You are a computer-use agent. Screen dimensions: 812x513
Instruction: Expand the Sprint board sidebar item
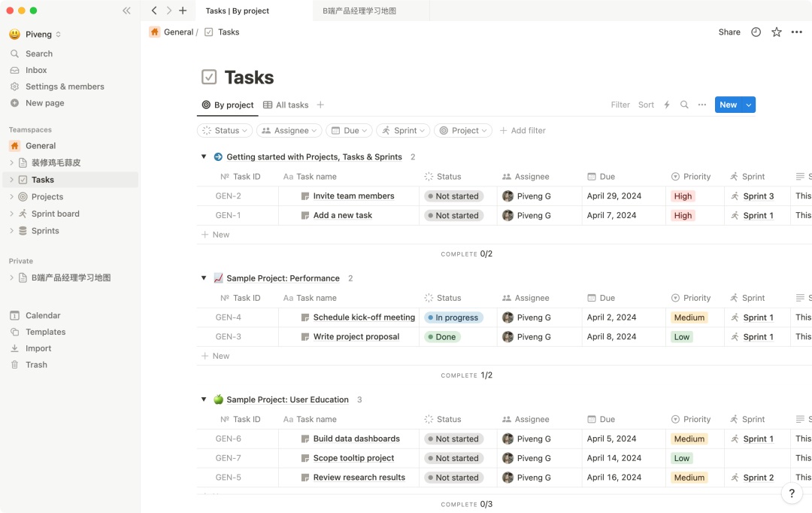coord(12,214)
